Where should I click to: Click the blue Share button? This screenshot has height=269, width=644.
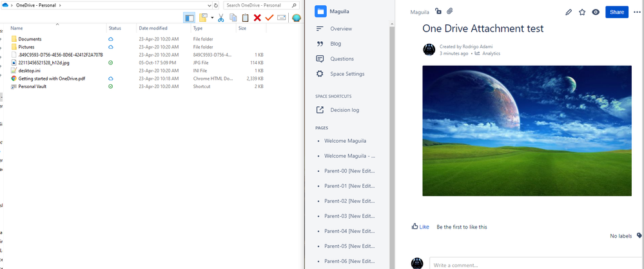[617, 12]
